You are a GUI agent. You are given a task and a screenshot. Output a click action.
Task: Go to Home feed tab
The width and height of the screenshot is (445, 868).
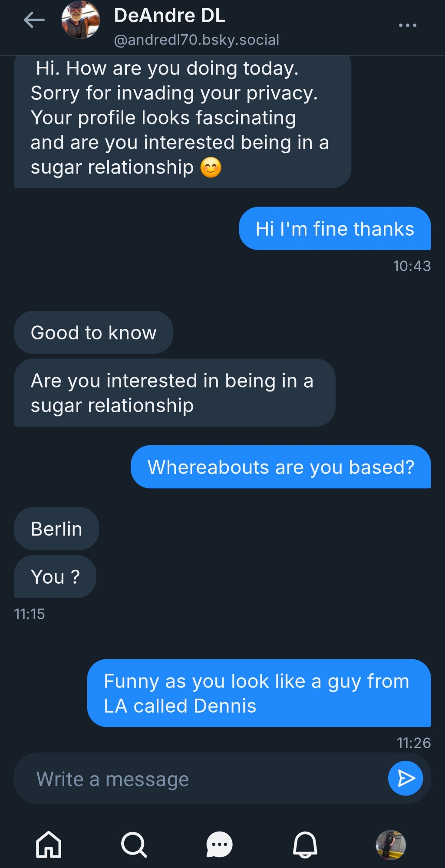49,845
